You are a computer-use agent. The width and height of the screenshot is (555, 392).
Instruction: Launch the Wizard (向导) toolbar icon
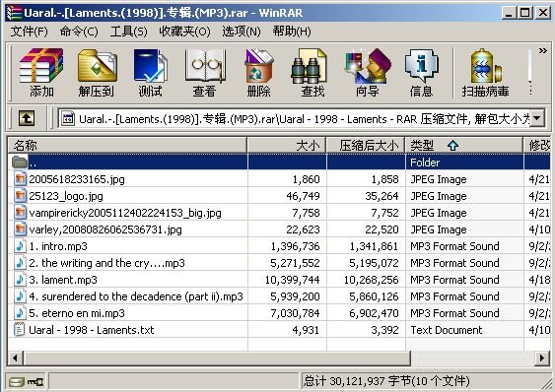pyautogui.click(x=368, y=66)
